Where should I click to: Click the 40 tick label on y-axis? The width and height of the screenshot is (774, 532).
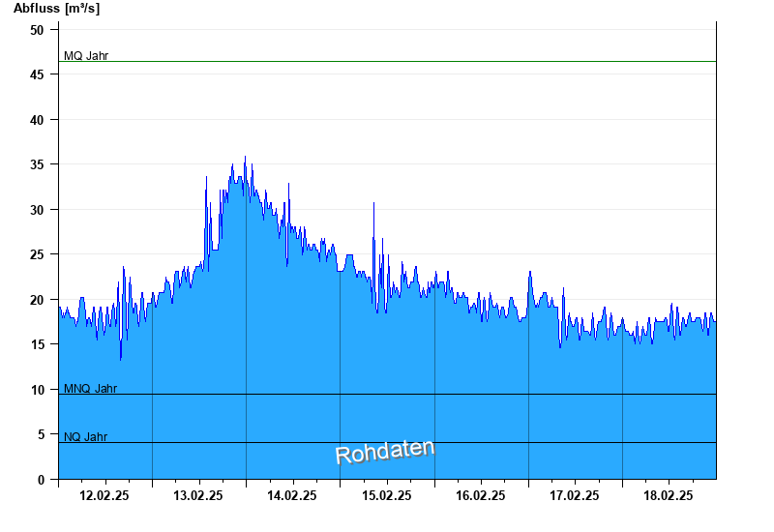tap(37, 120)
